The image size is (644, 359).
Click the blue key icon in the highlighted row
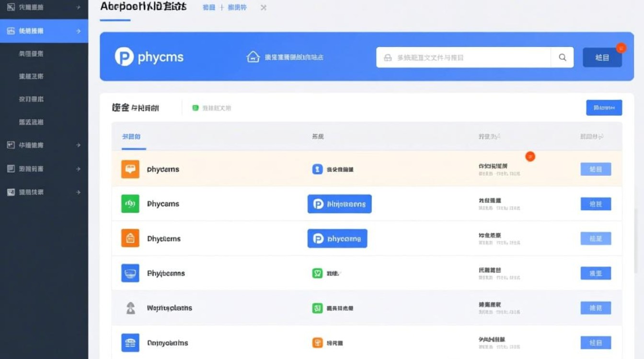tap(317, 169)
